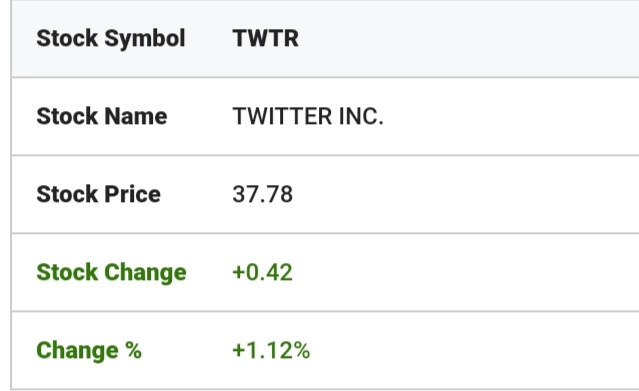Click empty space right of TWITTER INC.
Screen dimensions: 639x391
coord(511,116)
